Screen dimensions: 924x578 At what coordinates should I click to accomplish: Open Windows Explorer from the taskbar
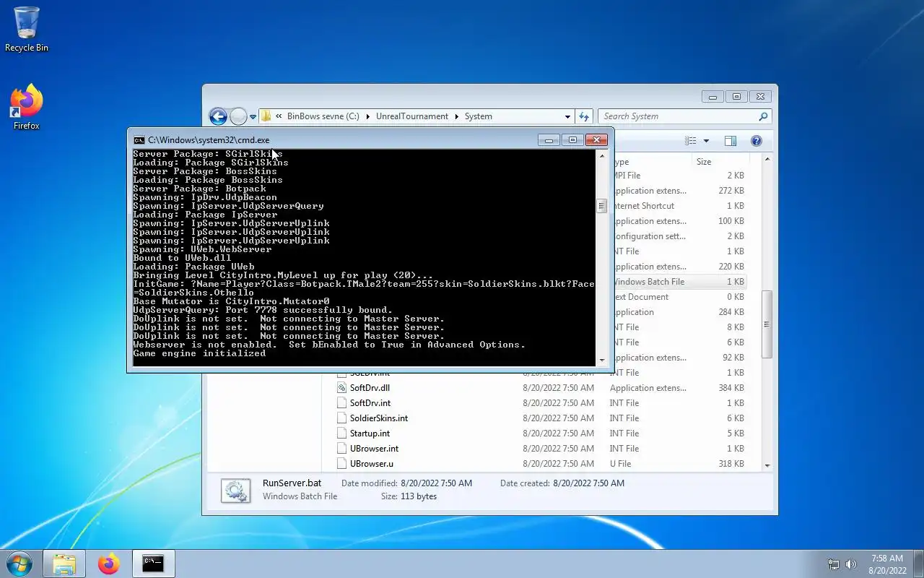coord(64,564)
